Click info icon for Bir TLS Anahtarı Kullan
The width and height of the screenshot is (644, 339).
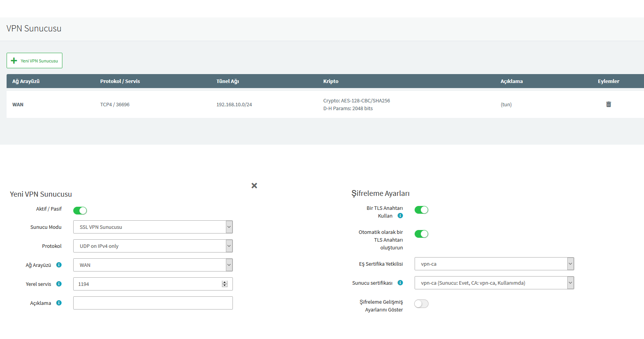pyautogui.click(x=400, y=216)
